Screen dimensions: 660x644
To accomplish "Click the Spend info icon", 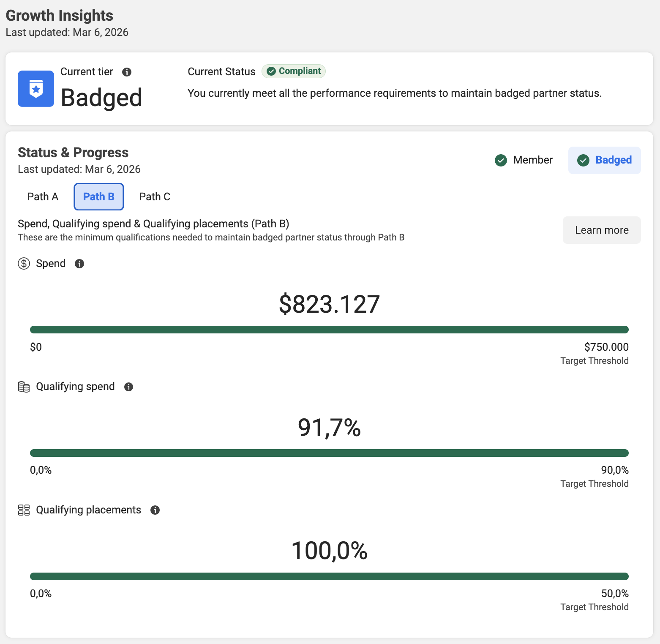I will [x=79, y=264].
